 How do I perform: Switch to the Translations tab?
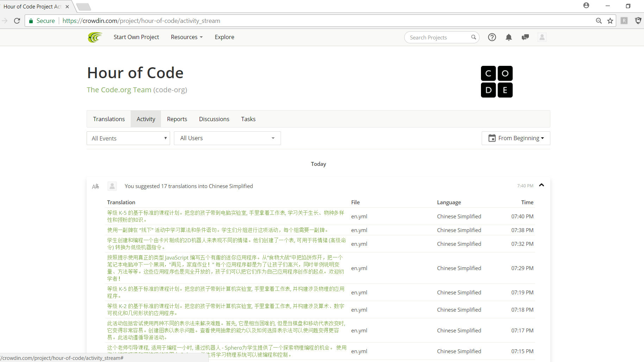(x=109, y=119)
